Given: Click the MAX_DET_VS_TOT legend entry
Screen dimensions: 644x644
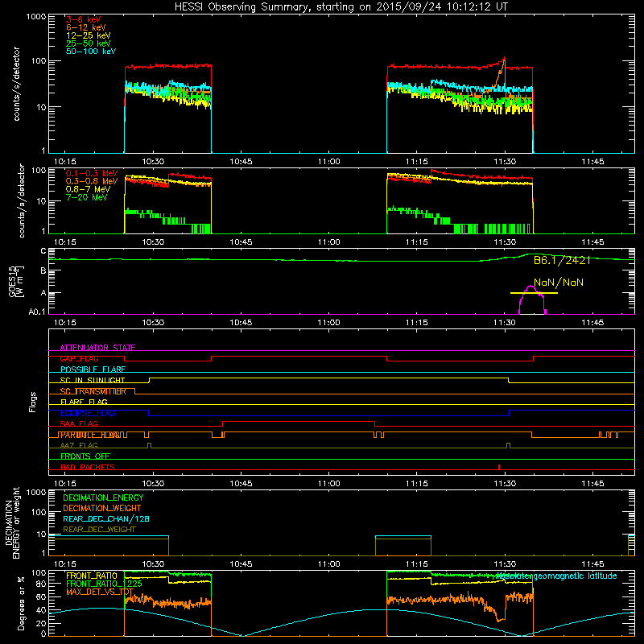Looking at the screenshot, I should [100, 592].
